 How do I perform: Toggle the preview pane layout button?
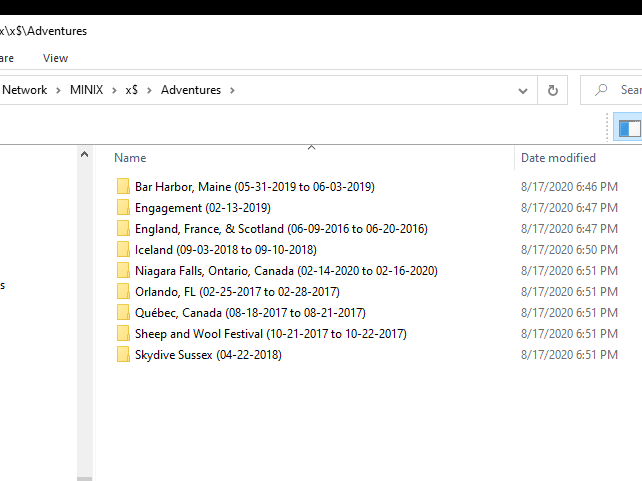point(629,128)
